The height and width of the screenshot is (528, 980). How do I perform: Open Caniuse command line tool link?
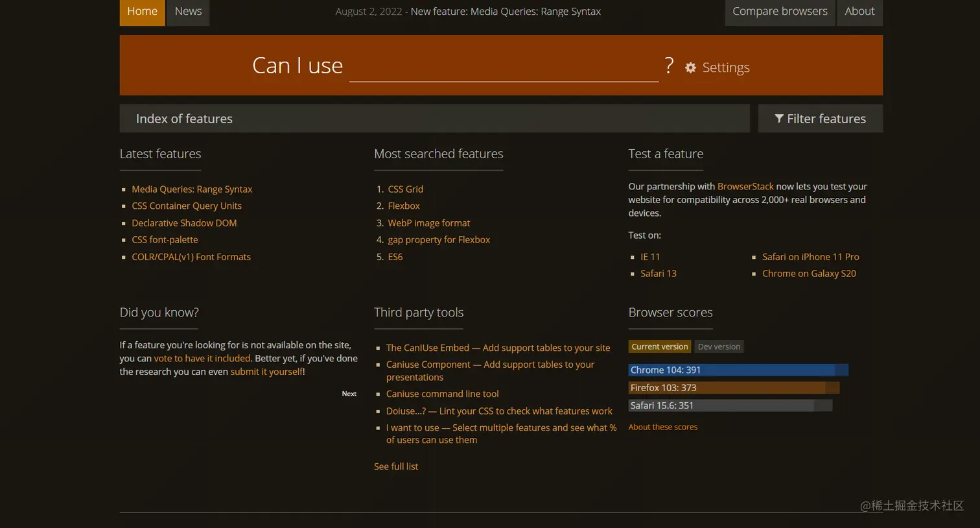[443, 394]
